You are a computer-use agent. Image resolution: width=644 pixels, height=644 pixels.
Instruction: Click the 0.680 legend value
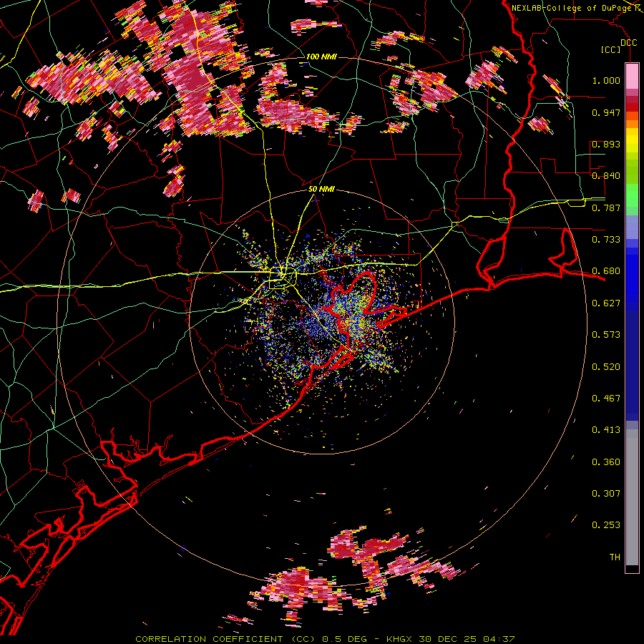[x=606, y=271]
